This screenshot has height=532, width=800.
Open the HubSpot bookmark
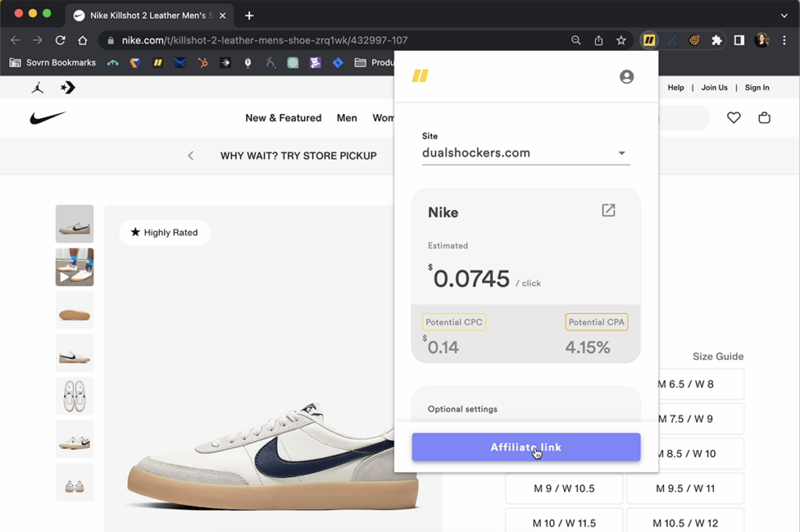(x=202, y=62)
